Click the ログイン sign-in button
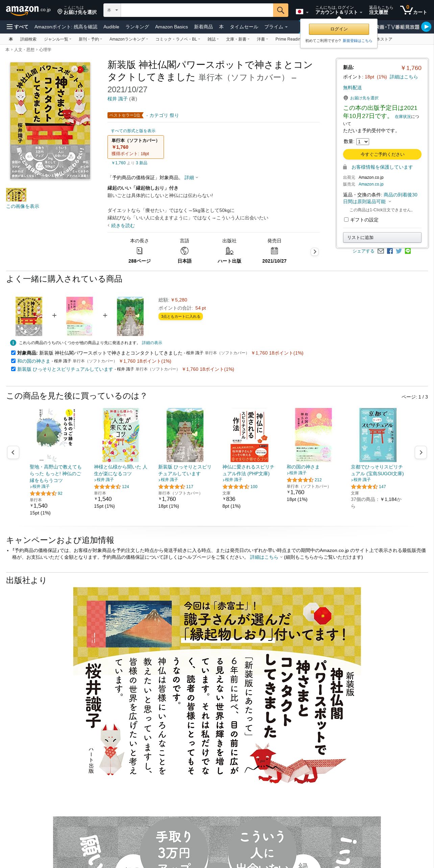The image size is (434, 868). 339,29
